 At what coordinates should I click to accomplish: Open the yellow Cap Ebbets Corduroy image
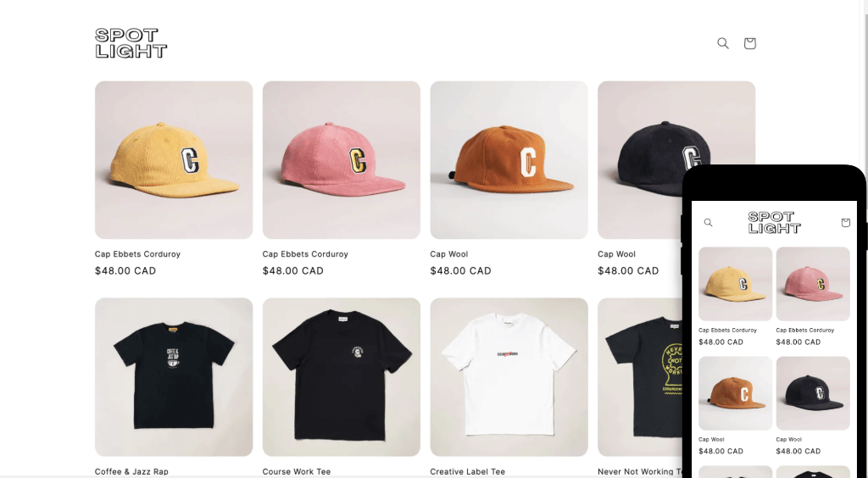tap(174, 160)
